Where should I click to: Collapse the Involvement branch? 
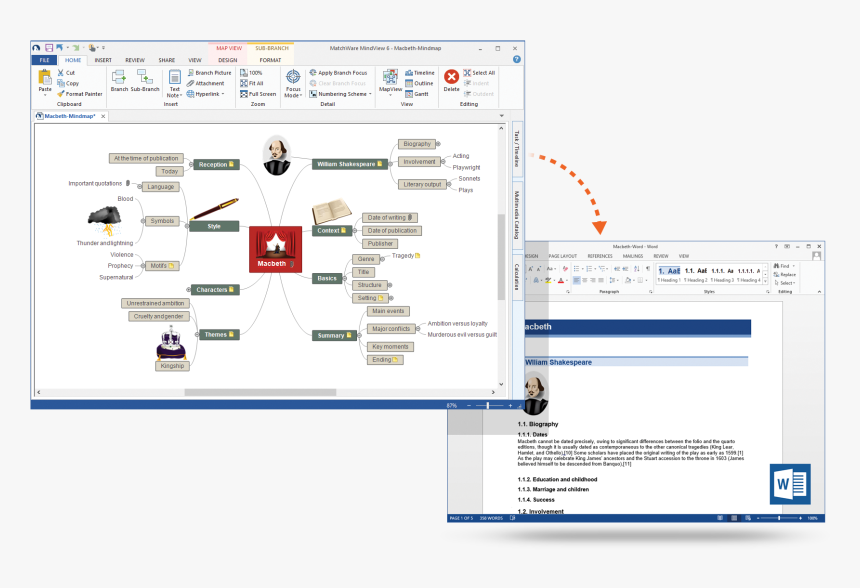pos(443,162)
